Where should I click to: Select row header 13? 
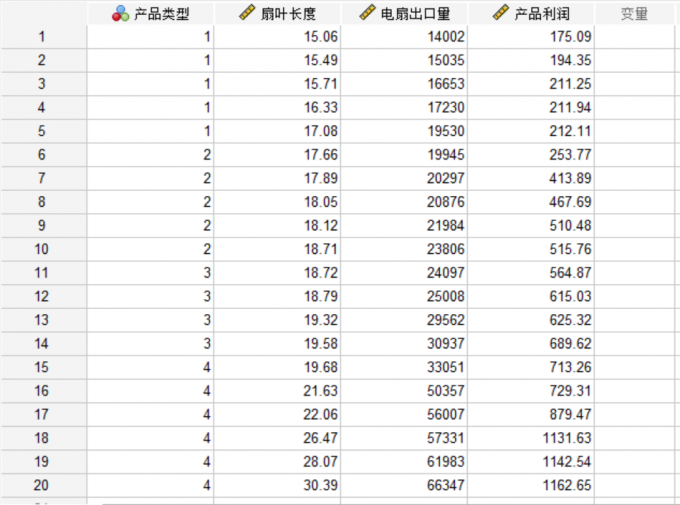coord(43,320)
